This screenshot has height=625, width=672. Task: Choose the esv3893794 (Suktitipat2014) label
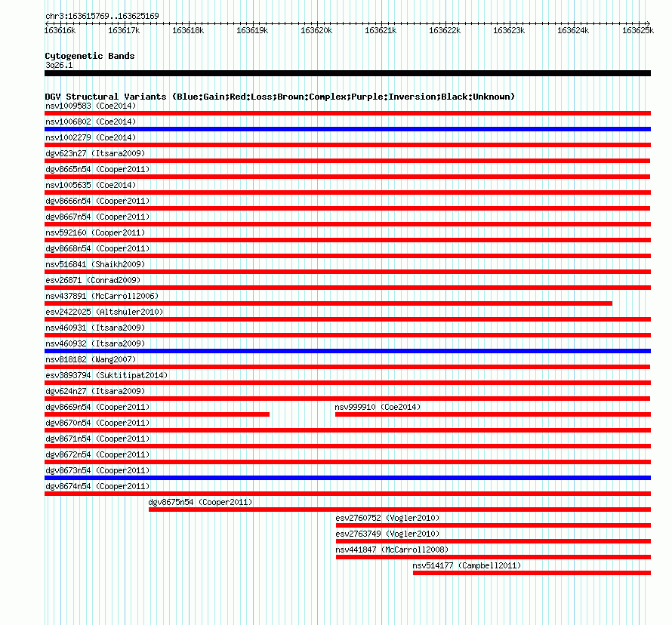click(x=106, y=375)
